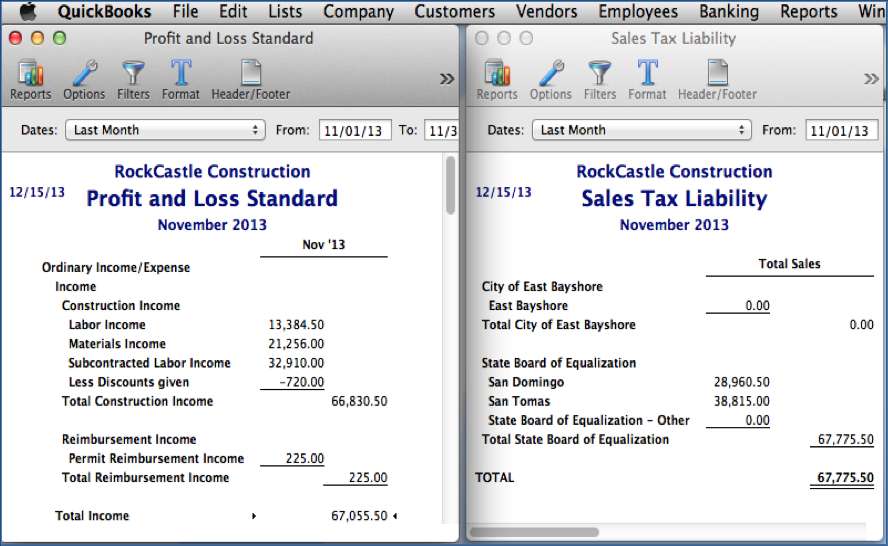Open the QuickBooks menu
Screen dimensions: 888x546
coord(104,11)
